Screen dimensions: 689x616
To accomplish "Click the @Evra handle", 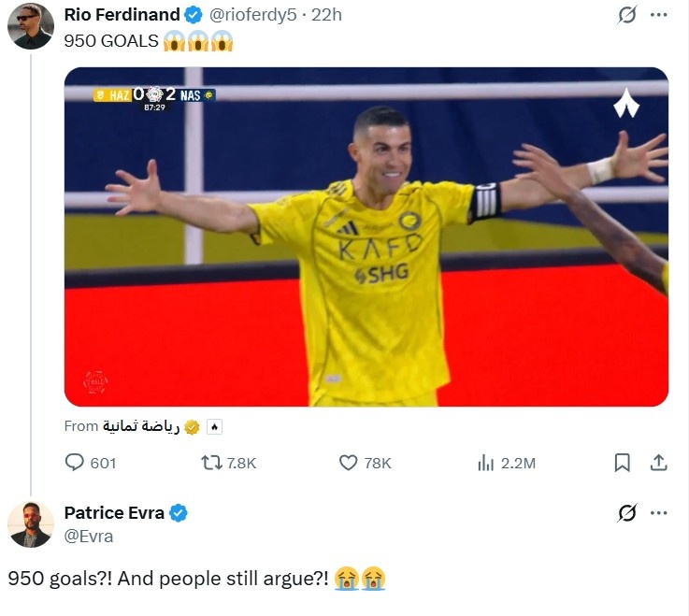I will tap(89, 536).
